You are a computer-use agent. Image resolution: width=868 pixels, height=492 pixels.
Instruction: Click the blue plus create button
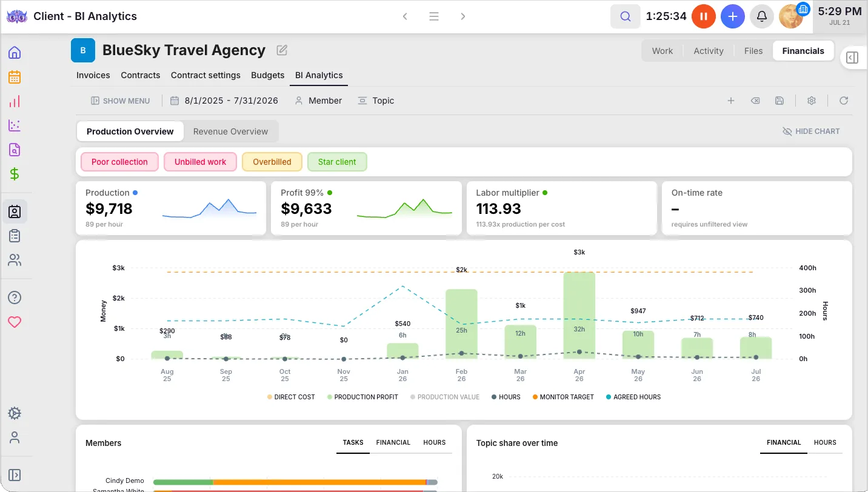tap(733, 16)
